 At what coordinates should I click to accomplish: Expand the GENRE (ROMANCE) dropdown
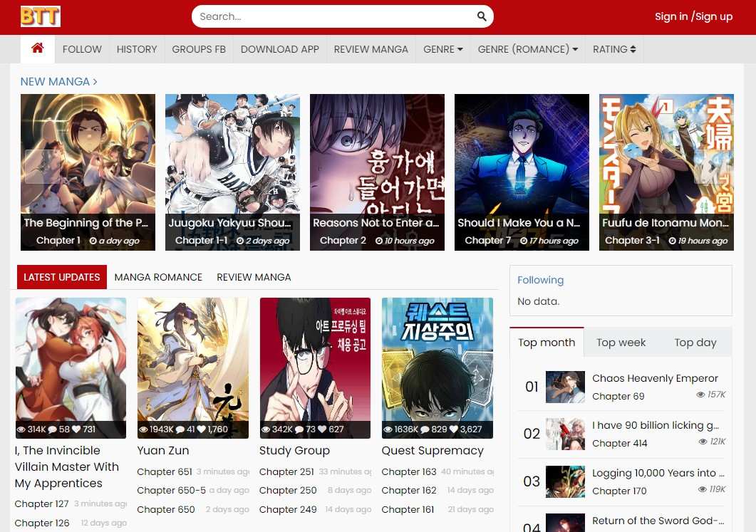point(527,49)
